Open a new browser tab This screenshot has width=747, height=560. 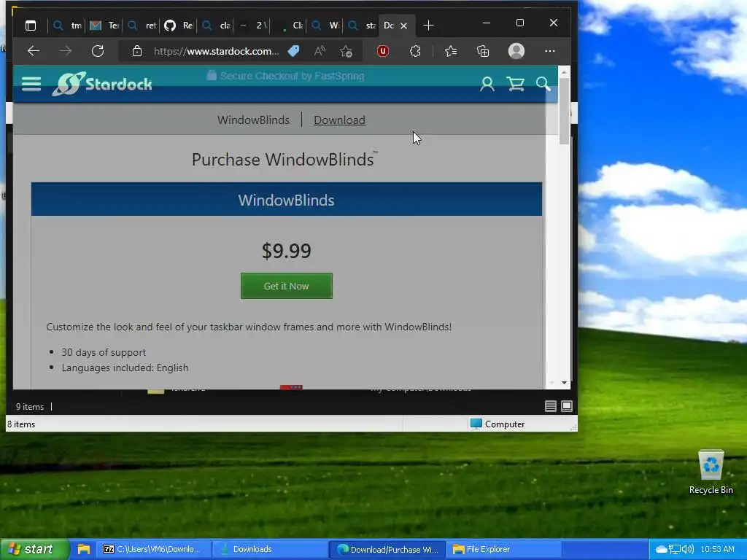[x=428, y=26]
